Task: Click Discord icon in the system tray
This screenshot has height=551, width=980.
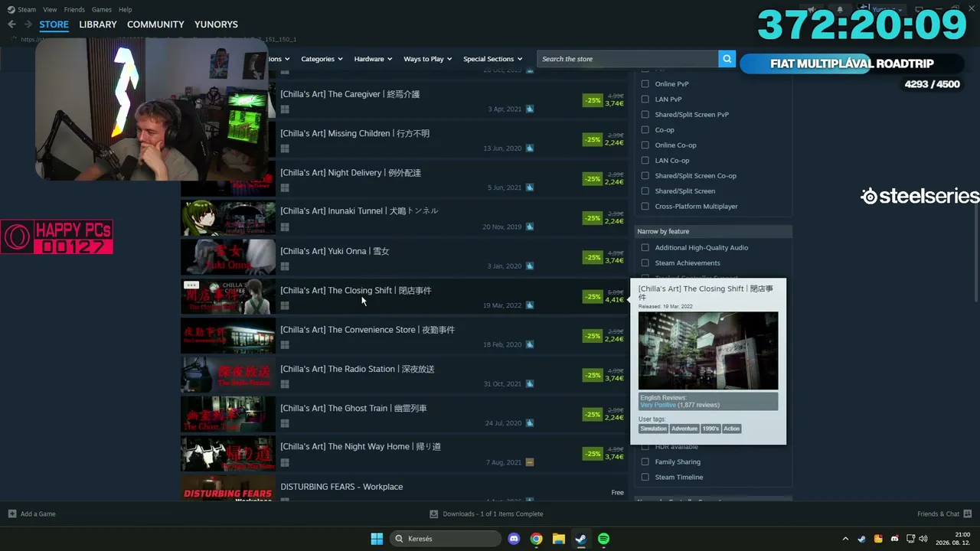Action: [x=894, y=539]
